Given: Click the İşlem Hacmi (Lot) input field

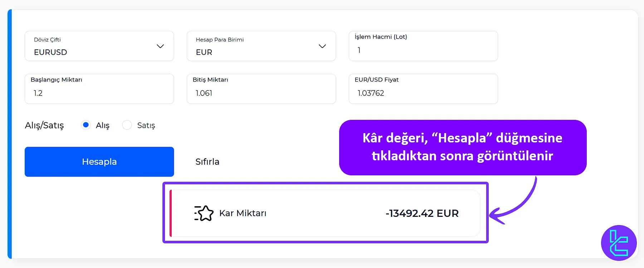Looking at the screenshot, I should (x=423, y=50).
